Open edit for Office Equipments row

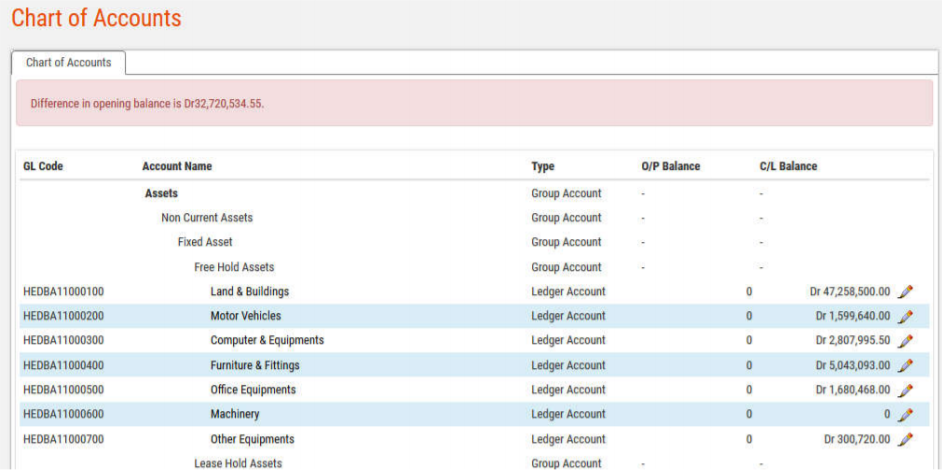(x=905, y=390)
